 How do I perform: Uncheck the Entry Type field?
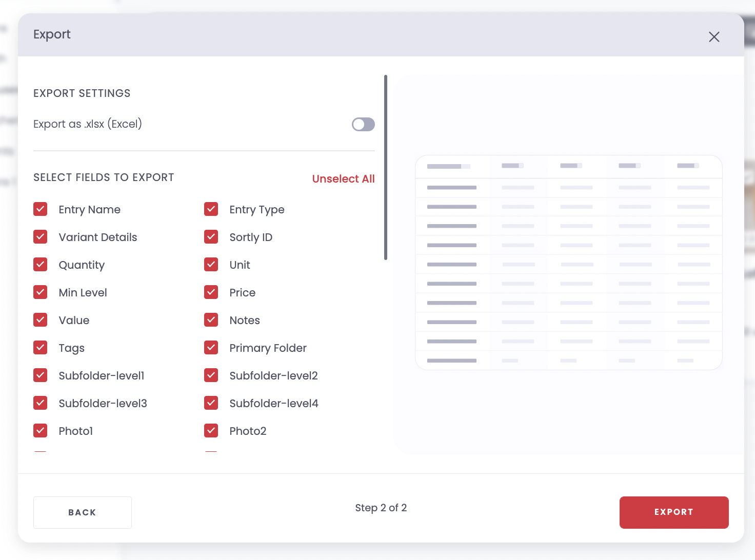click(211, 209)
